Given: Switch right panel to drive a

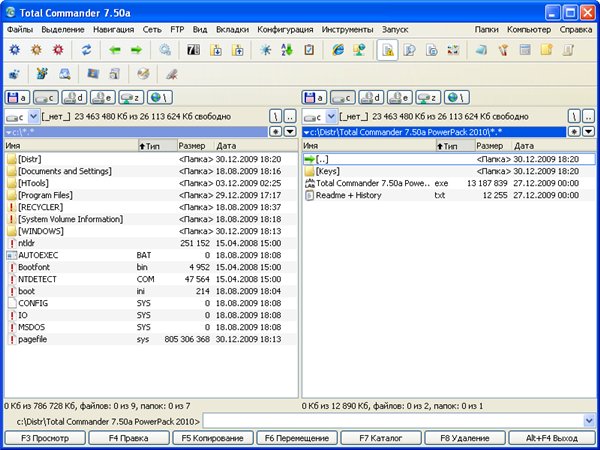Looking at the screenshot, I should tap(315, 98).
